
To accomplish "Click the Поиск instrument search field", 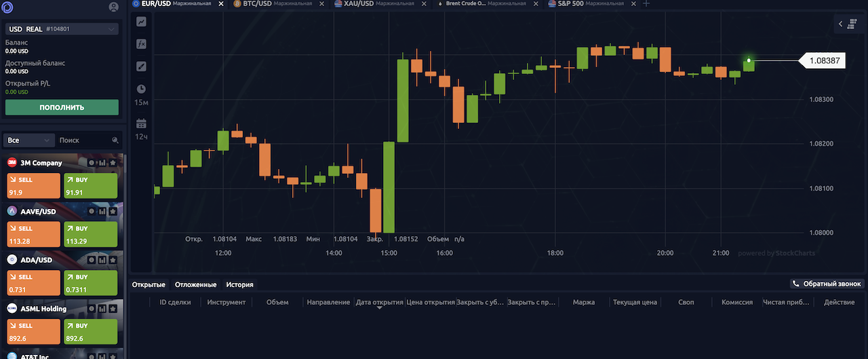I will 83,140.
